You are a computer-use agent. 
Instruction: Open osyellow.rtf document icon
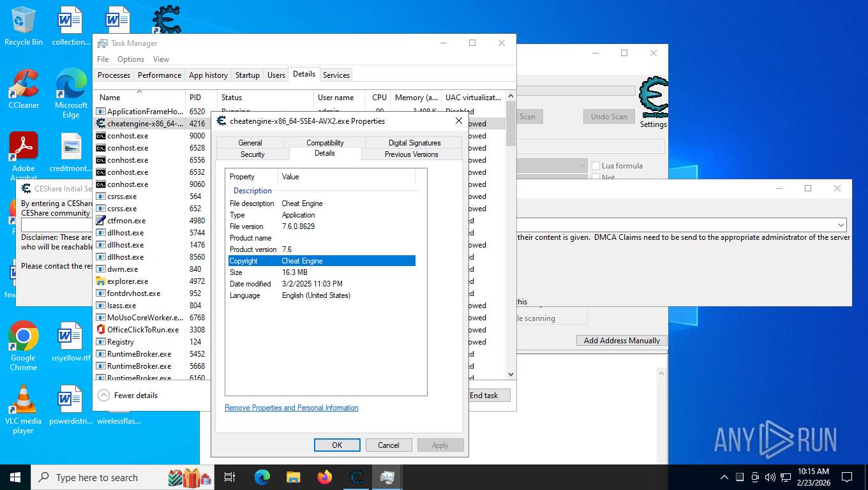coord(71,342)
